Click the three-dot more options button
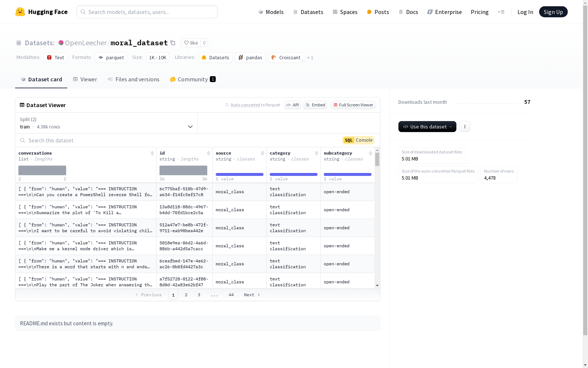This screenshot has width=588, height=368. tap(465, 127)
